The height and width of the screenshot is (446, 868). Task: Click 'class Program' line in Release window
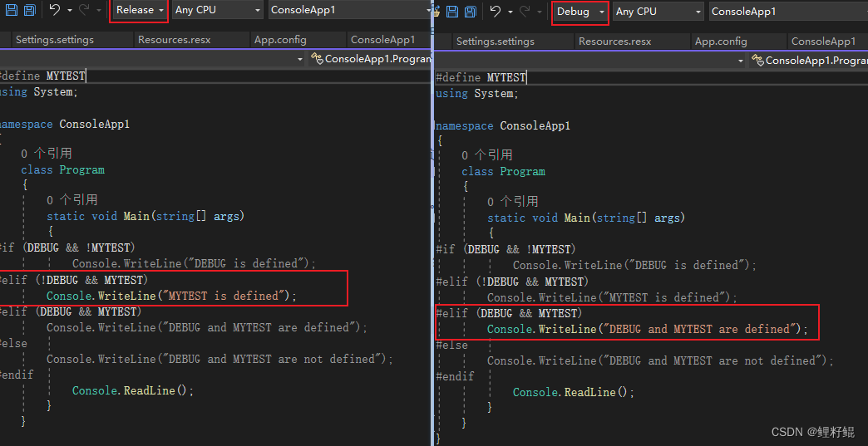[x=62, y=169]
